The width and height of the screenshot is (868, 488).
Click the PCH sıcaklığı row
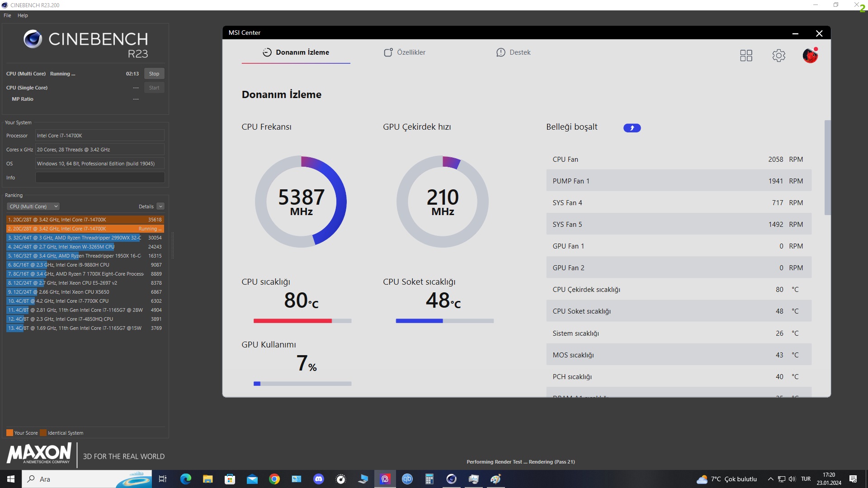coord(679,376)
